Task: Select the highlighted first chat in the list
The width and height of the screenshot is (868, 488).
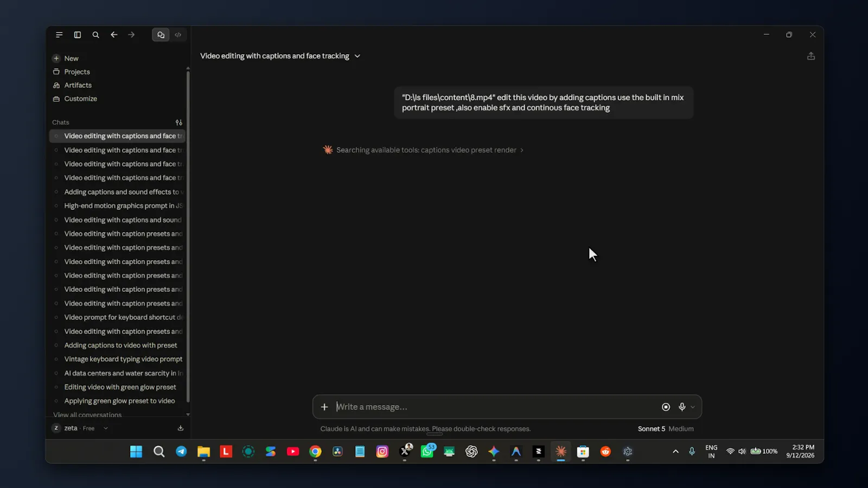Action: [117, 136]
